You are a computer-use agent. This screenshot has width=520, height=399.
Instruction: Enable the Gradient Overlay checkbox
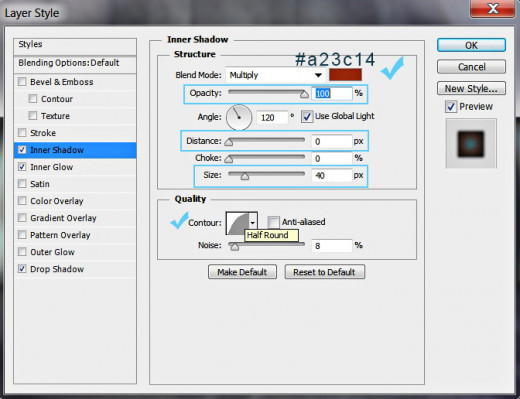click(22, 218)
